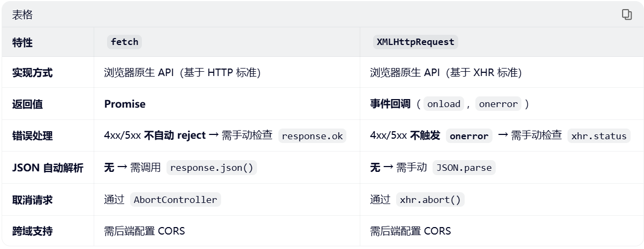Click the copy table icon
Screen dimensions: 644x249
pos(626,14)
